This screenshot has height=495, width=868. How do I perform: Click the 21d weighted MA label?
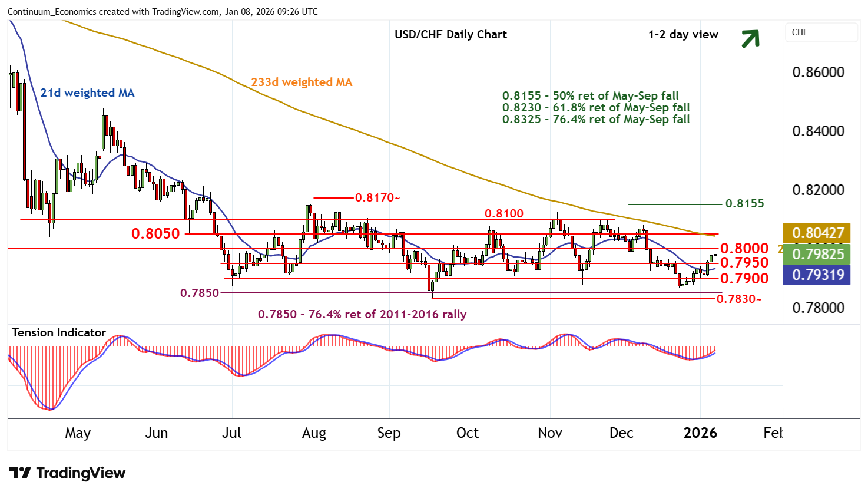point(87,93)
